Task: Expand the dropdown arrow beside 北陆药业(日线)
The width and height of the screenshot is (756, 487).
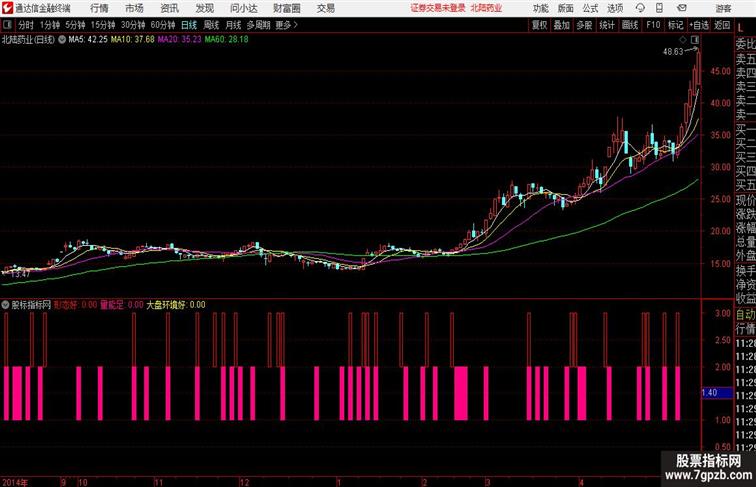Action: [x=62, y=40]
